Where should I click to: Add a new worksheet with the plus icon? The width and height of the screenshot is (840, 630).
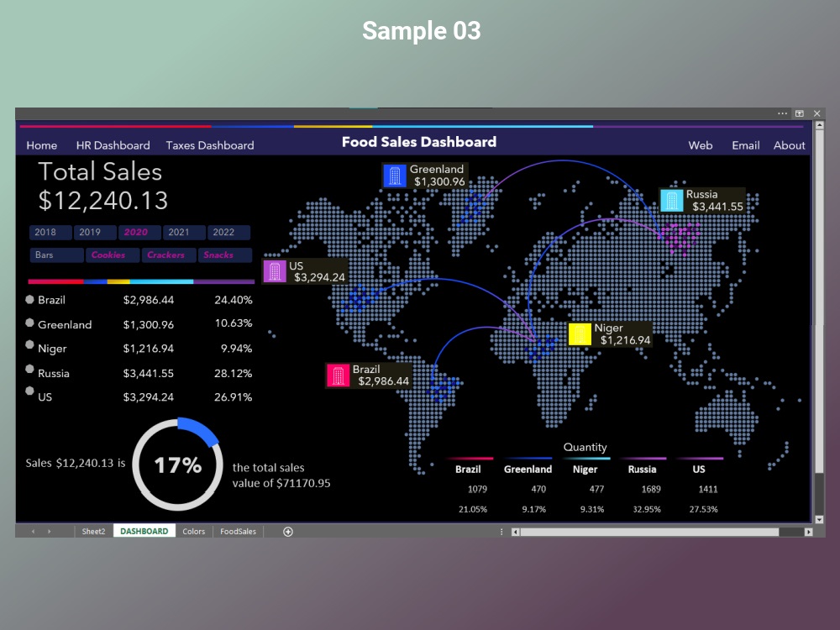[x=286, y=531]
